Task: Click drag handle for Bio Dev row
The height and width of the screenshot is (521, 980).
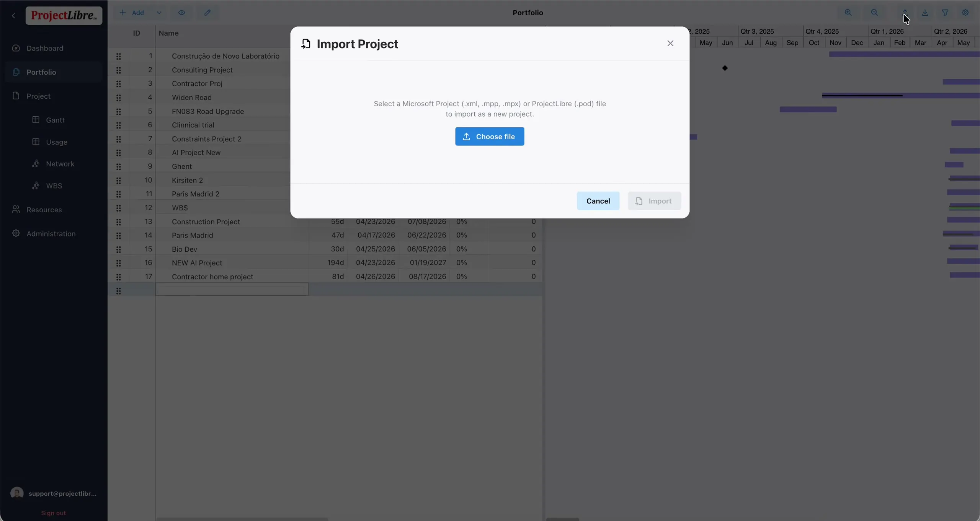Action: [x=119, y=249]
